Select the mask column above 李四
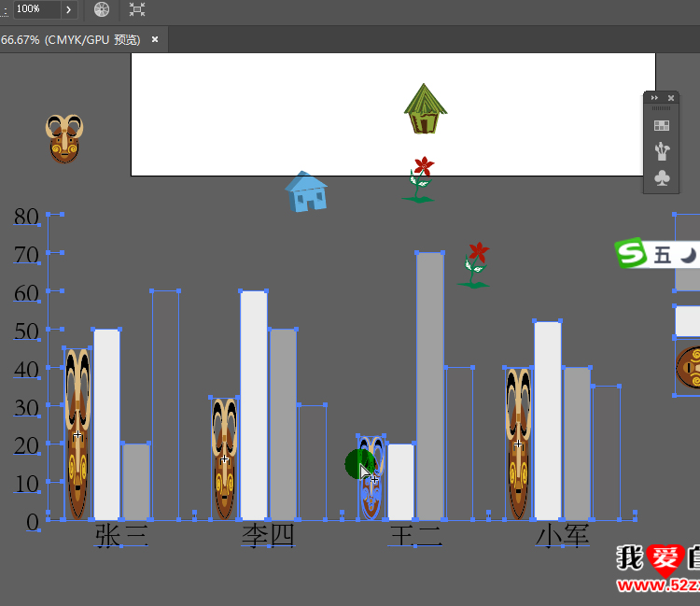Image resolution: width=700 pixels, height=606 pixels. tap(225, 458)
